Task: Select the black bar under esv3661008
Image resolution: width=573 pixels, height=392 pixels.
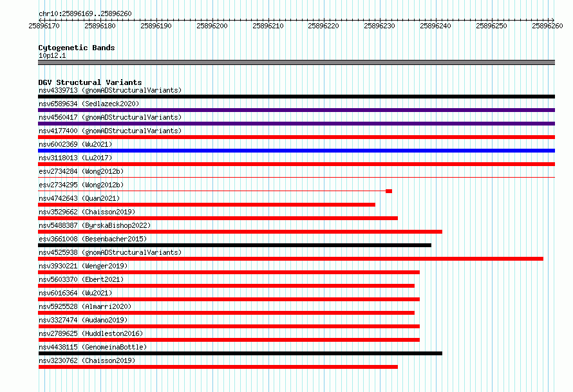Action: click(x=234, y=245)
